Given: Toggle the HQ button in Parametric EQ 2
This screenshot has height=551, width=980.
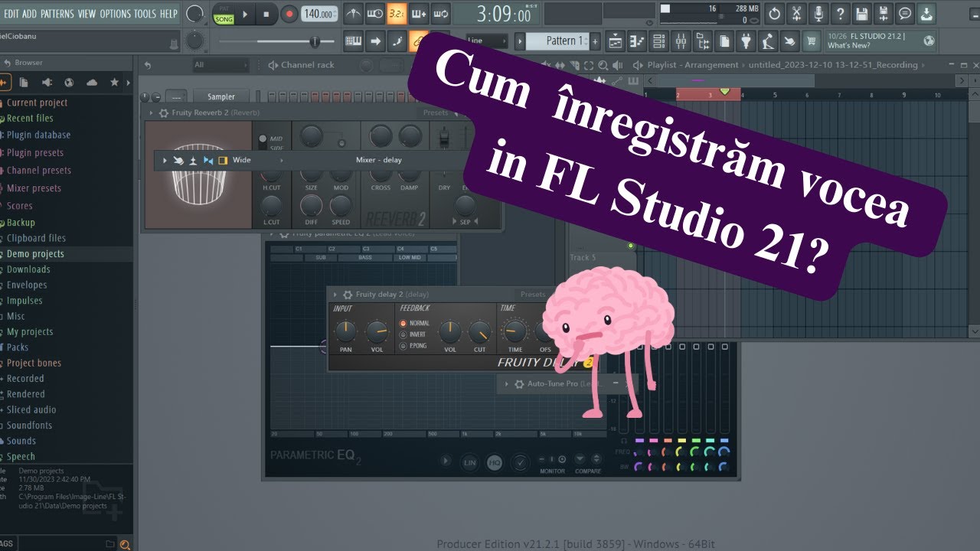Looking at the screenshot, I should pyautogui.click(x=495, y=462).
